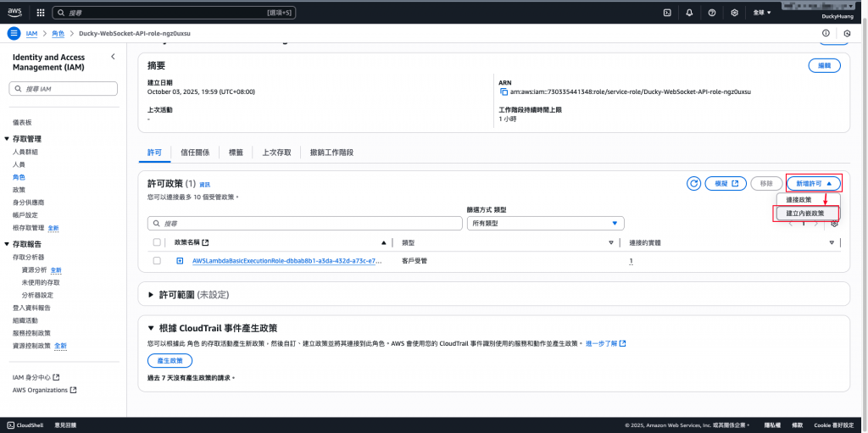The width and height of the screenshot is (868, 433).
Task: Open the services grid menu
Action: click(x=41, y=12)
